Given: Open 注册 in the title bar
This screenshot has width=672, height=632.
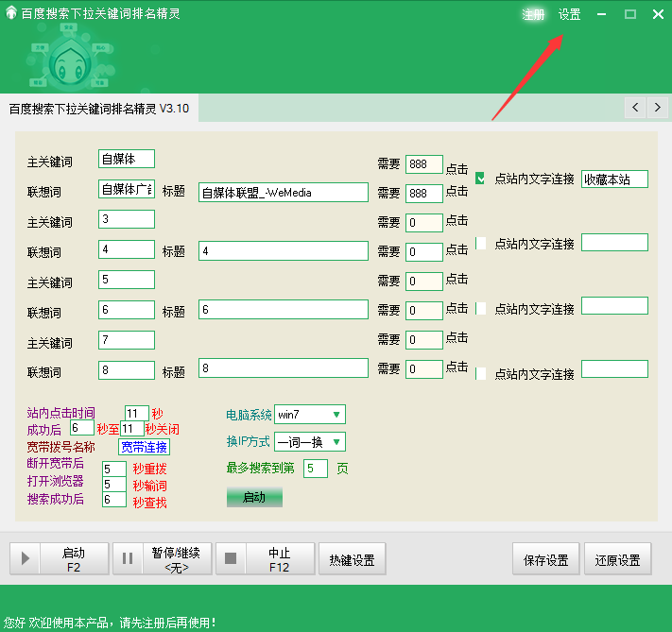Looking at the screenshot, I should pyautogui.click(x=533, y=14).
